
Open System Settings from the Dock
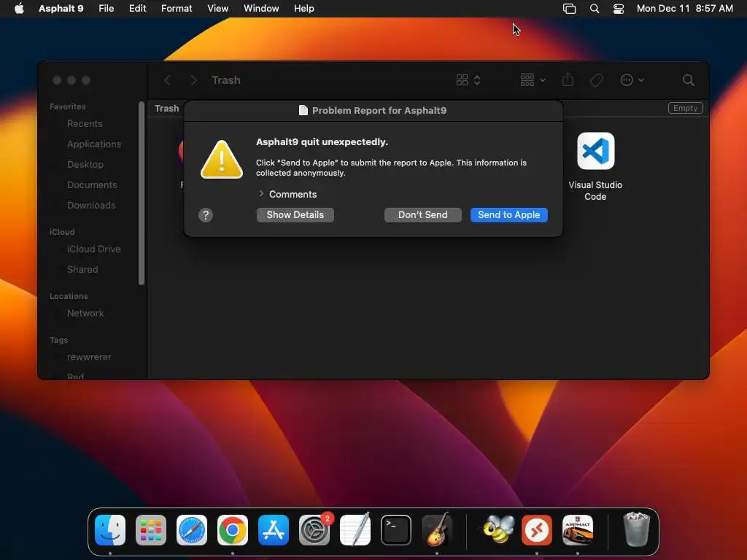[x=314, y=530]
